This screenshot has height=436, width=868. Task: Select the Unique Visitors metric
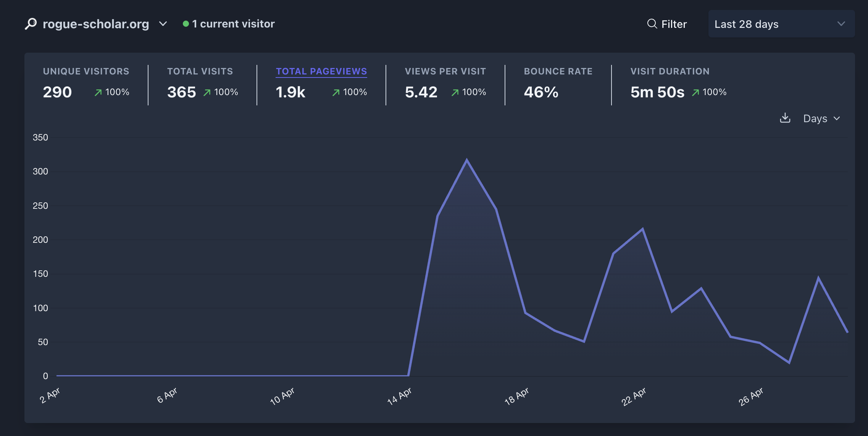coord(86,71)
